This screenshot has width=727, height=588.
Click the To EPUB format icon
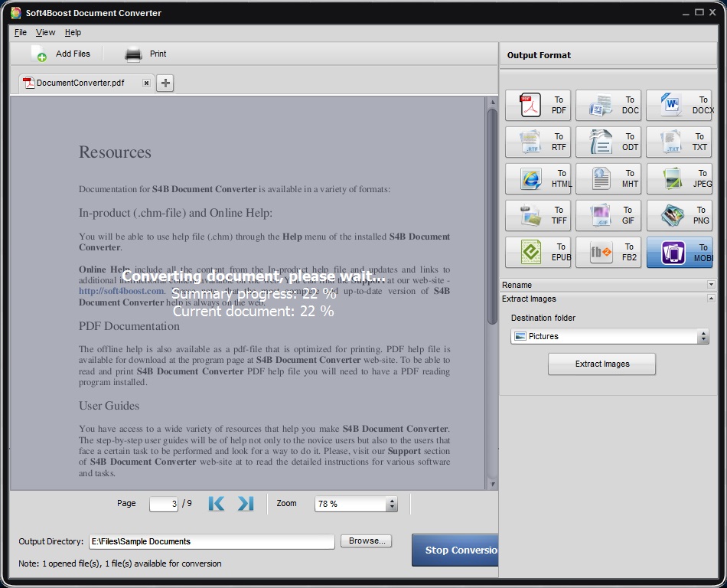(537, 252)
